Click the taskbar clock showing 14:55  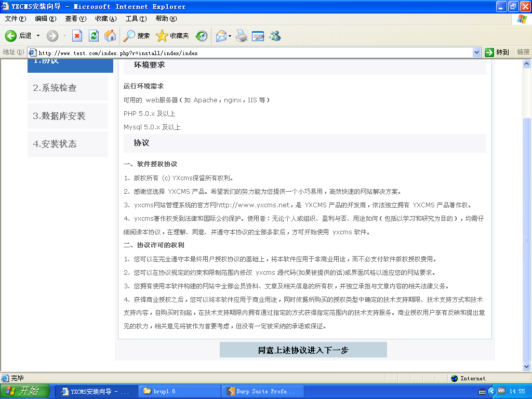coord(517,392)
